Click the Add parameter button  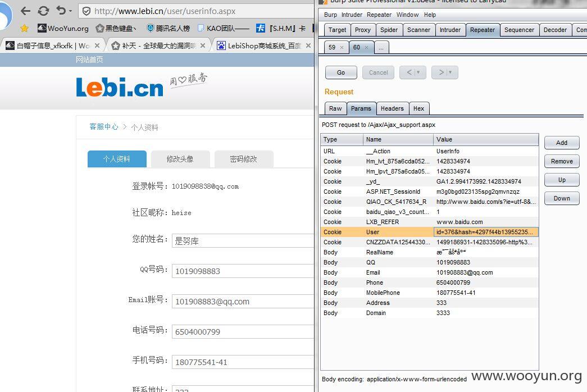(562, 143)
